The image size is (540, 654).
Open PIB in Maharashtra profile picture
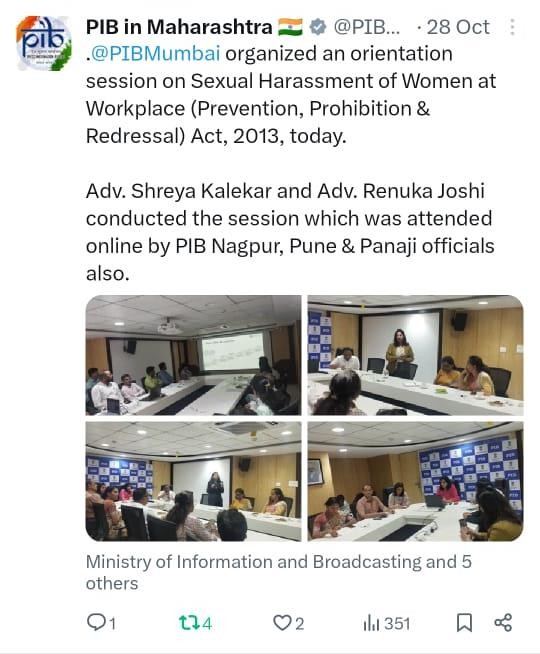click(x=43, y=43)
